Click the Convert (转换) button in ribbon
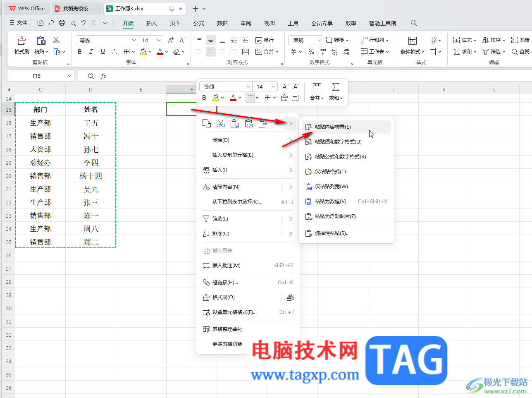Viewport: 532px width, 398px height. tap(337, 40)
